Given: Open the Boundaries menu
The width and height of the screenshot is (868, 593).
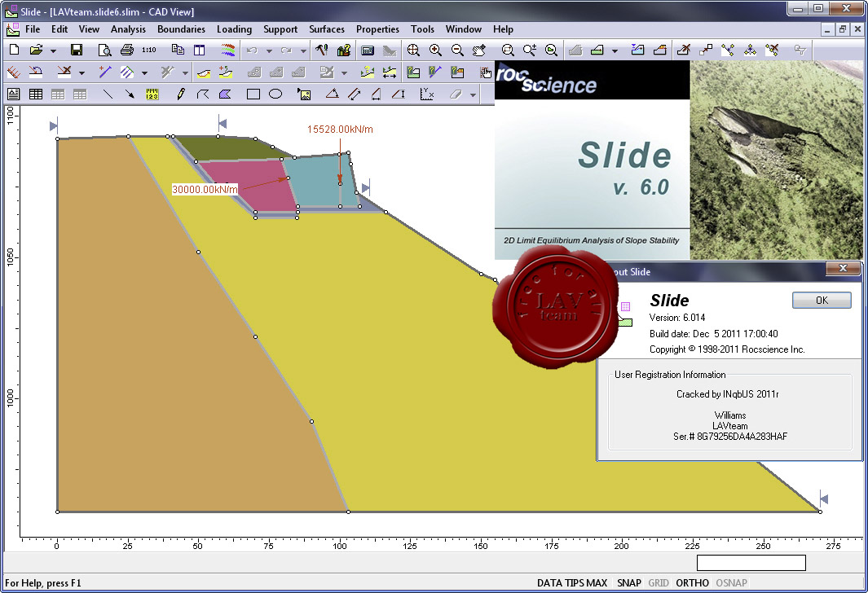Looking at the screenshot, I should point(181,29).
